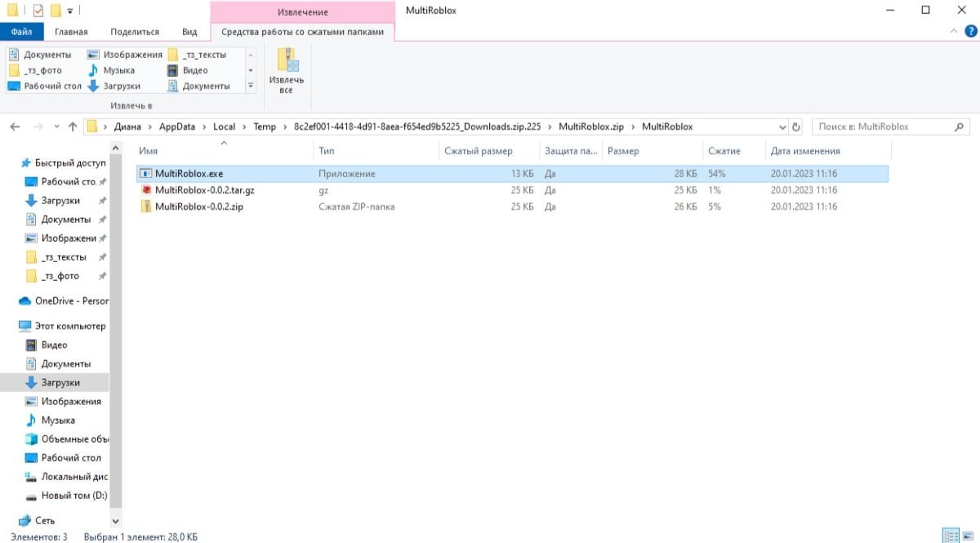980x543 pixels.
Task: Open the quick access toolbar customize dropdown
Action: pyautogui.click(x=69, y=11)
